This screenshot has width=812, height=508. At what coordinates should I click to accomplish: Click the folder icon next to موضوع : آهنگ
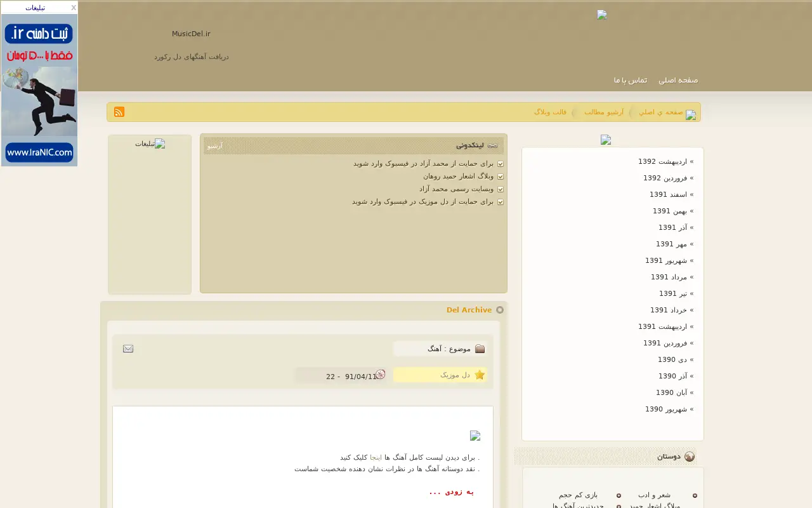pos(480,349)
